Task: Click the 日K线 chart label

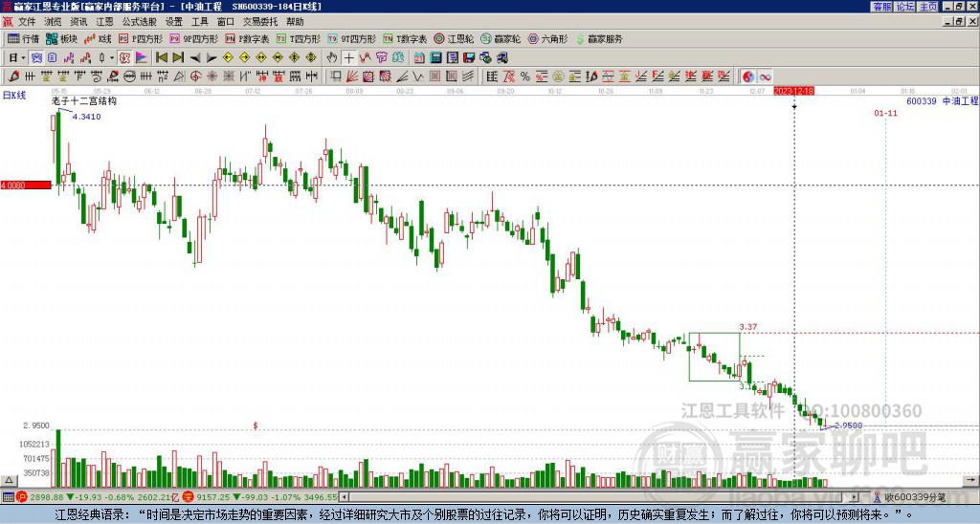Action: click(14, 96)
